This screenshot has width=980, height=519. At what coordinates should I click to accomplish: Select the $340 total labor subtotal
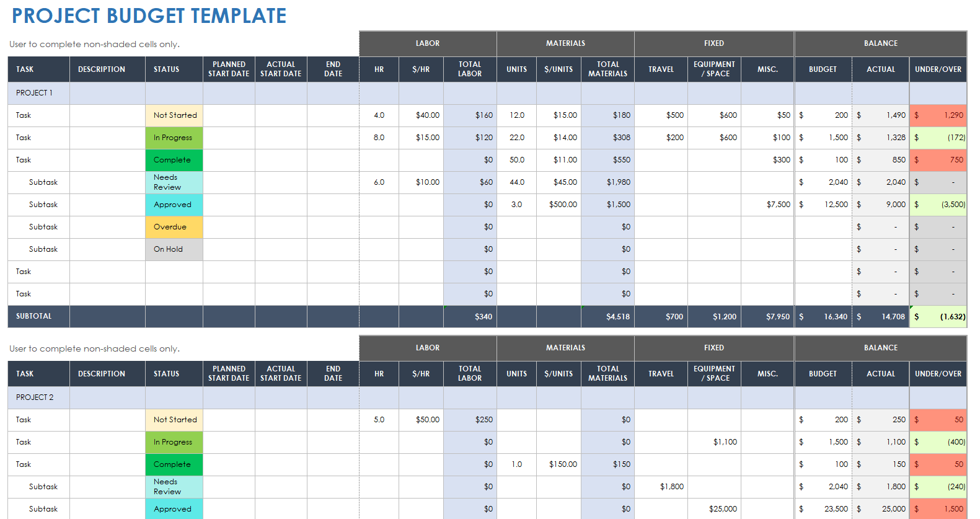click(x=470, y=316)
